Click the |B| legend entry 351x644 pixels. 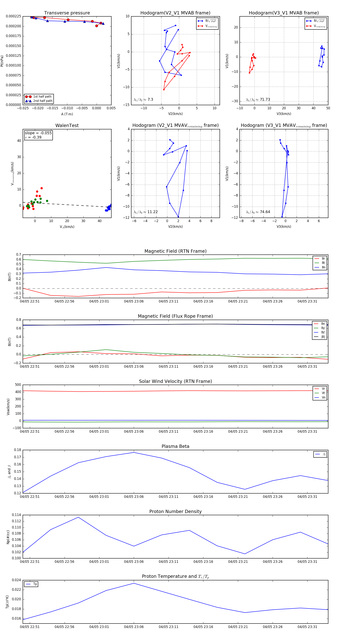(320, 337)
